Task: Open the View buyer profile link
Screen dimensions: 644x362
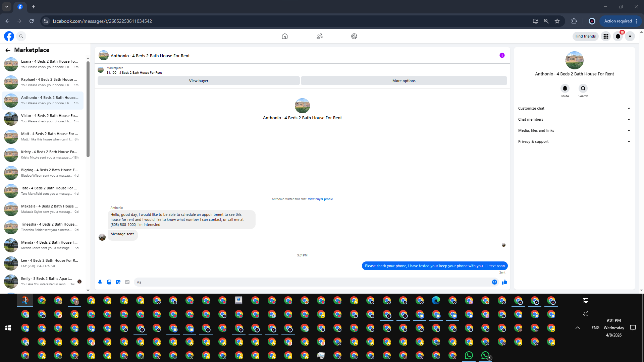Action: (320, 199)
